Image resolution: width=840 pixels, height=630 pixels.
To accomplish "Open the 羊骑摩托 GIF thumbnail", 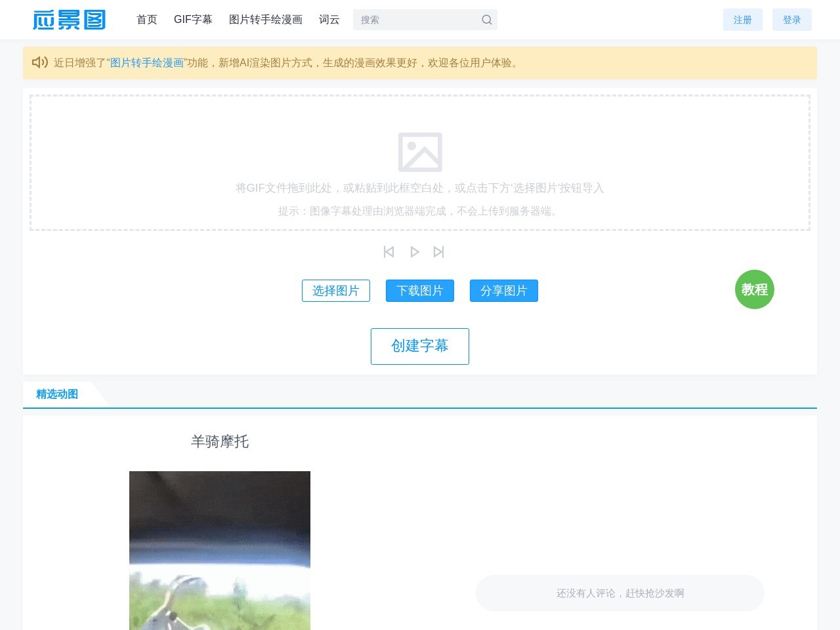I will (x=220, y=550).
